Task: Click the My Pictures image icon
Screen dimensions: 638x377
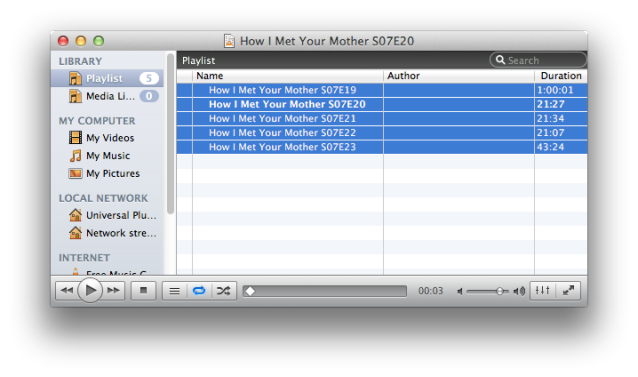Action: (75, 174)
